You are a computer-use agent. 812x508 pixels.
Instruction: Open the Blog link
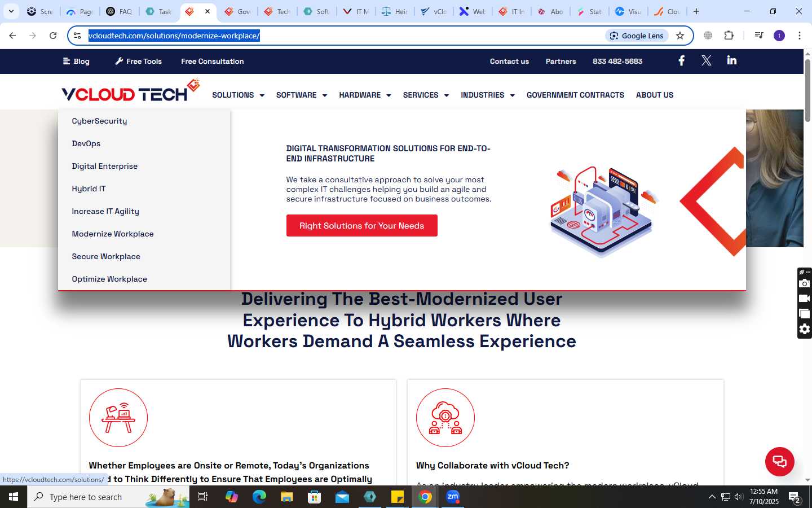pos(76,61)
